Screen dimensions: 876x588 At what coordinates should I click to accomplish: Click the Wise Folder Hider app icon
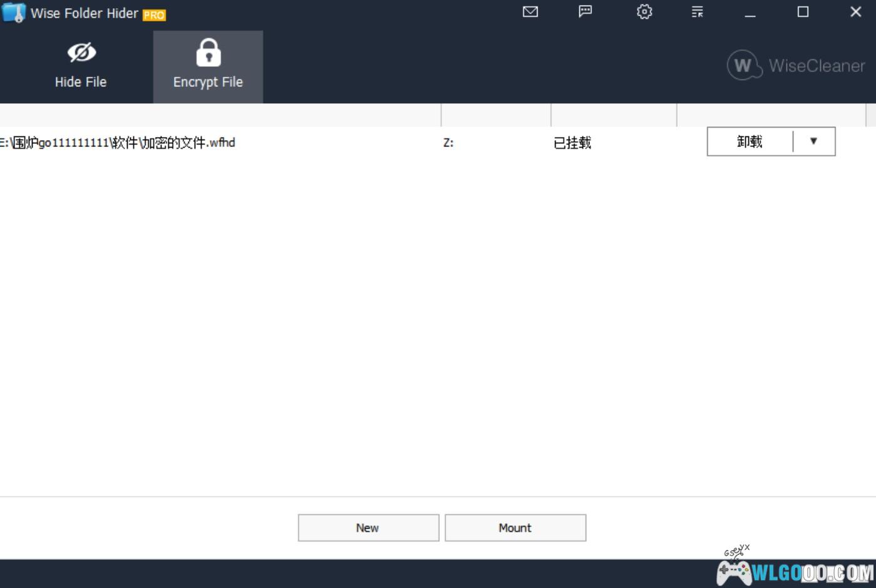point(14,13)
